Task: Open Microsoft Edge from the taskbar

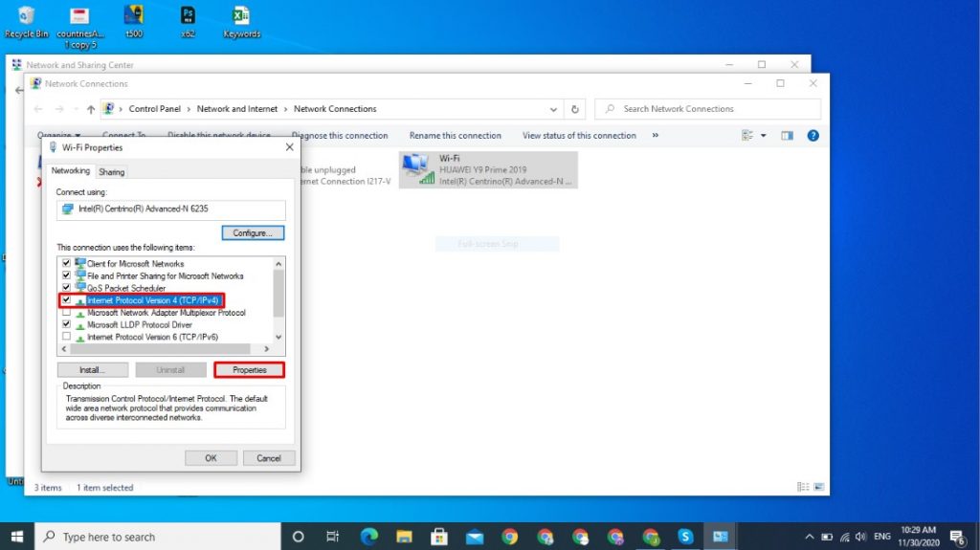Action: 368,537
